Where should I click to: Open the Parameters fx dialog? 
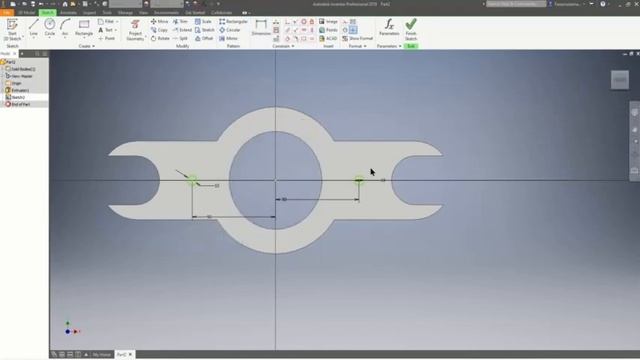(389, 27)
